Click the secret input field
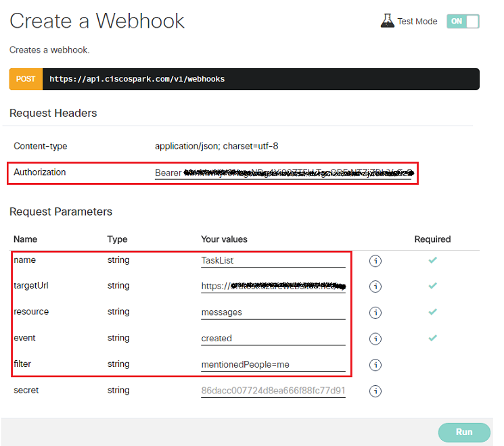The width and height of the screenshot is (504, 446). pos(273,391)
